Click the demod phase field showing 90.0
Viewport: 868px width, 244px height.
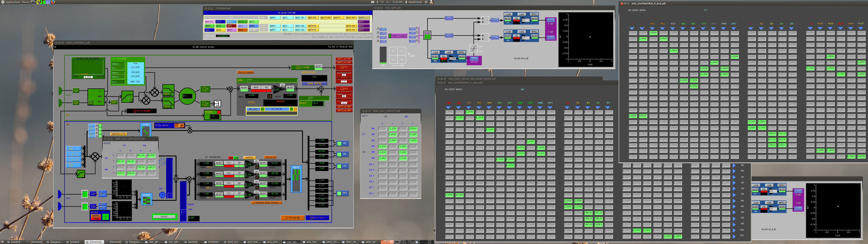(187, 96)
